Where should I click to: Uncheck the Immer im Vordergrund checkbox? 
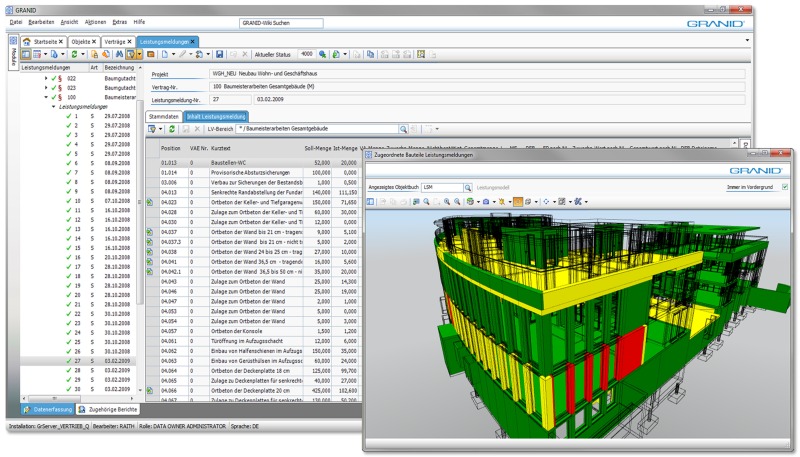[x=785, y=187]
